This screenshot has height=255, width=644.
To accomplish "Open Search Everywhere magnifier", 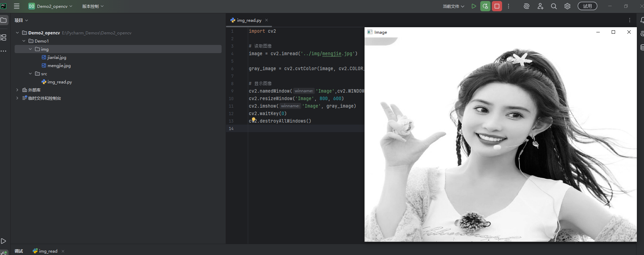I will tap(554, 6).
